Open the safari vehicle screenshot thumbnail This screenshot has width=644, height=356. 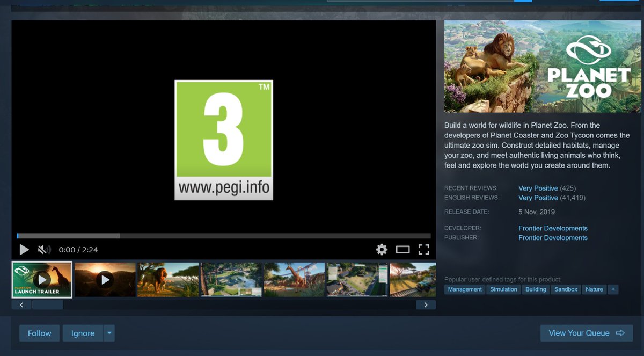(x=413, y=280)
